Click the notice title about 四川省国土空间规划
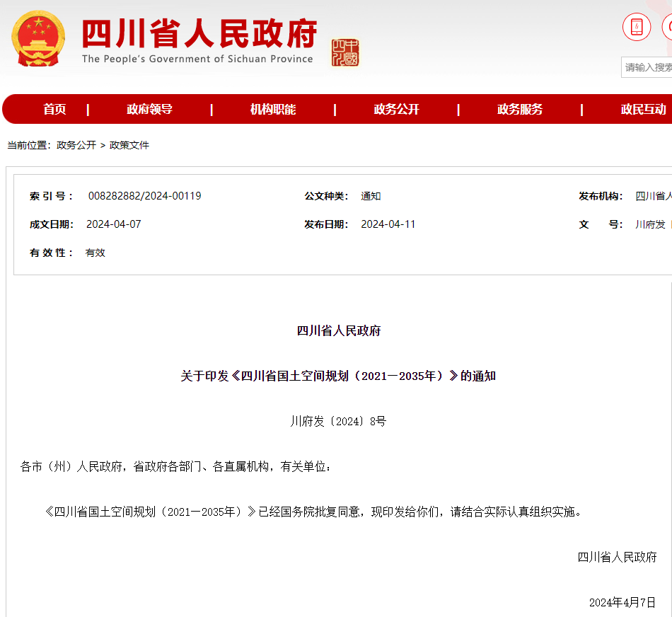Screen dimensions: 672x617 pos(337,376)
